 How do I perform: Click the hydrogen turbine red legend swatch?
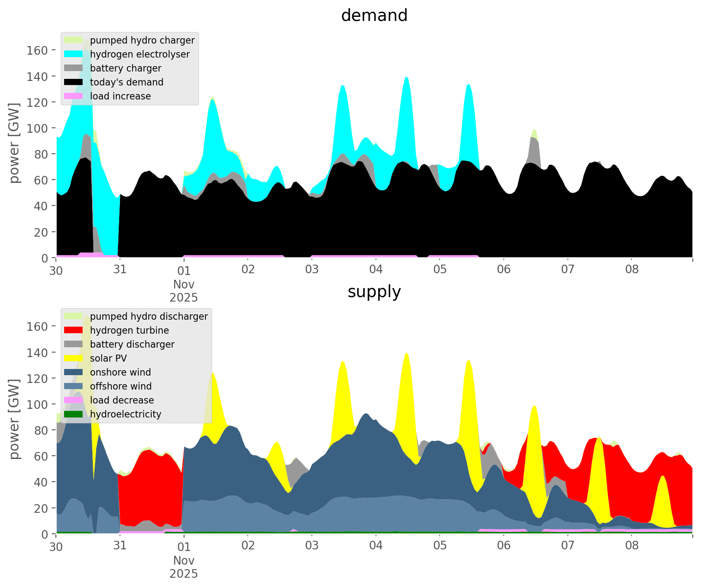click(74, 330)
